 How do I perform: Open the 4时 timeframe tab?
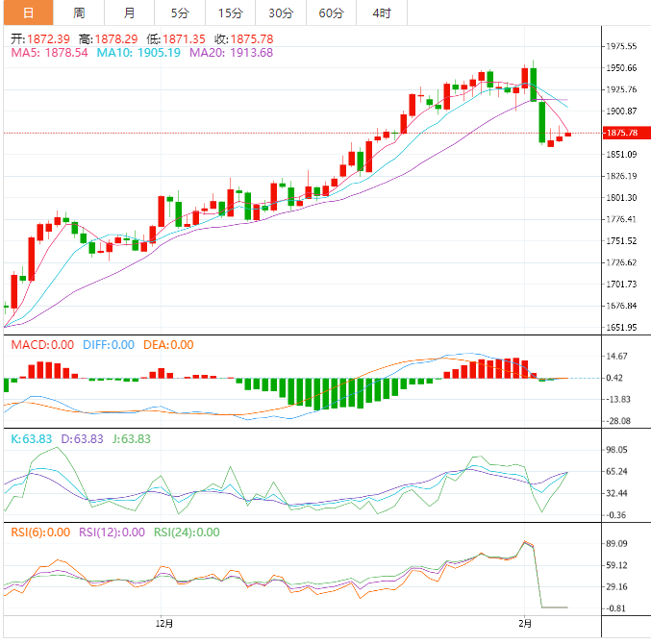pyautogui.click(x=382, y=12)
